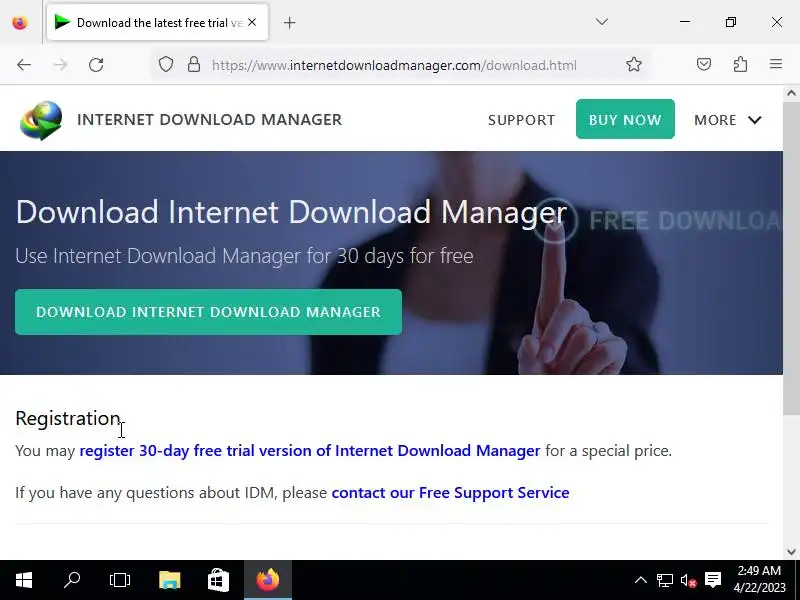Click Firefox icon on taskbar
800x600 pixels.
coord(268,580)
